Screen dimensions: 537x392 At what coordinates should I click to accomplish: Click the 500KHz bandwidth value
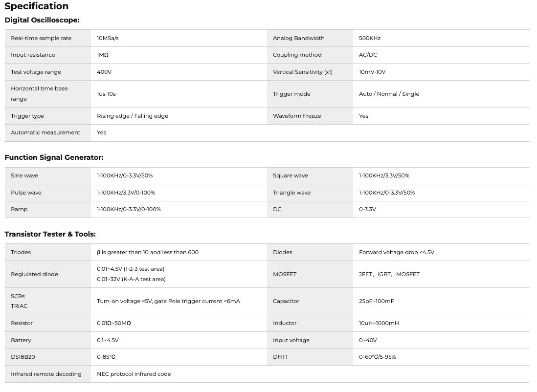(370, 38)
